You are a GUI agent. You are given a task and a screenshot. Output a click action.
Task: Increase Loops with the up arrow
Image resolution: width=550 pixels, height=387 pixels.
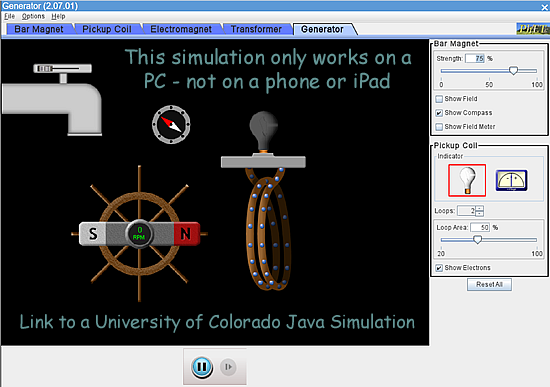point(480,208)
